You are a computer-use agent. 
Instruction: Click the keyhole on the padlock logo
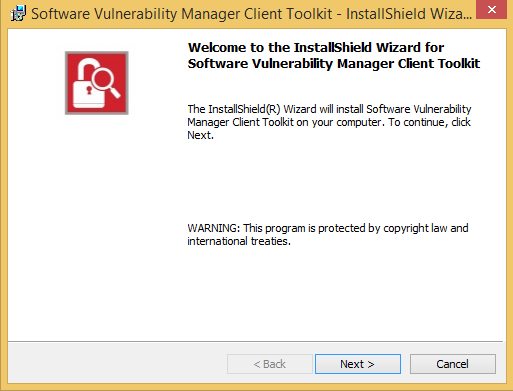click(x=89, y=90)
